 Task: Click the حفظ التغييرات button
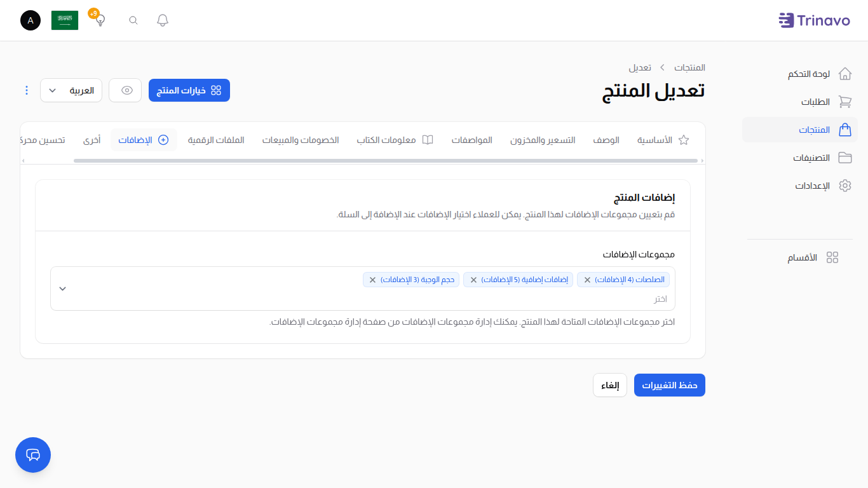coord(669,384)
